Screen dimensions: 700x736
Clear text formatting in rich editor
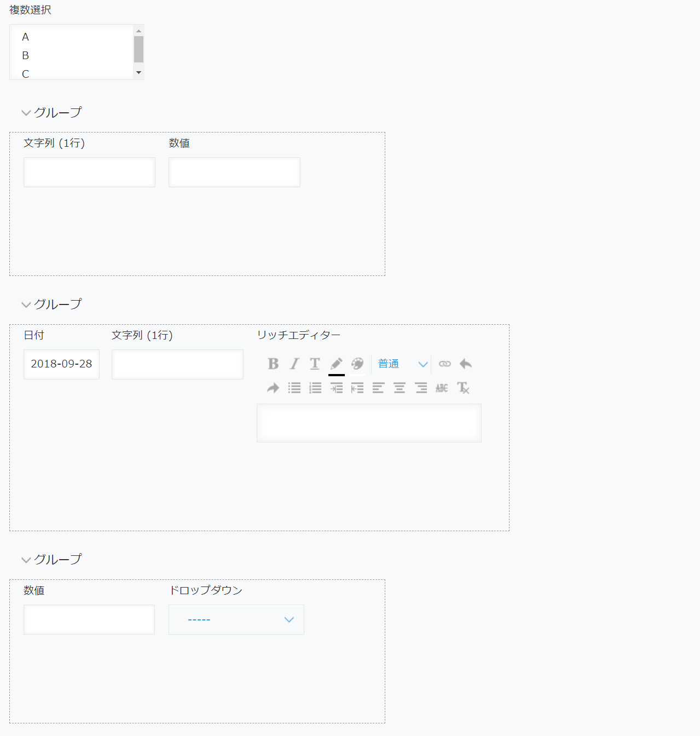point(463,388)
